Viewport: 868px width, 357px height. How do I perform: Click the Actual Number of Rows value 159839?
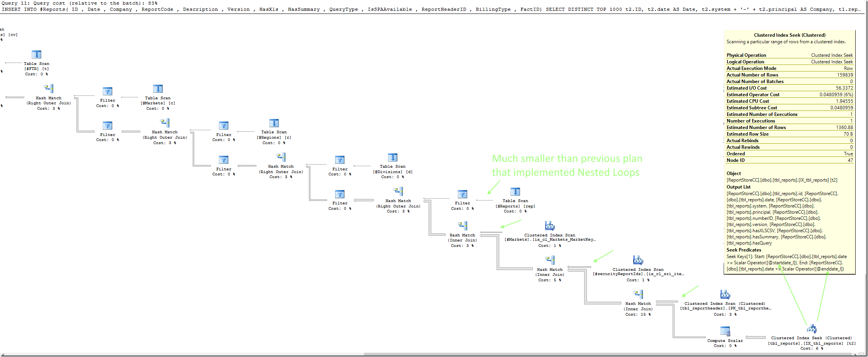tap(845, 75)
